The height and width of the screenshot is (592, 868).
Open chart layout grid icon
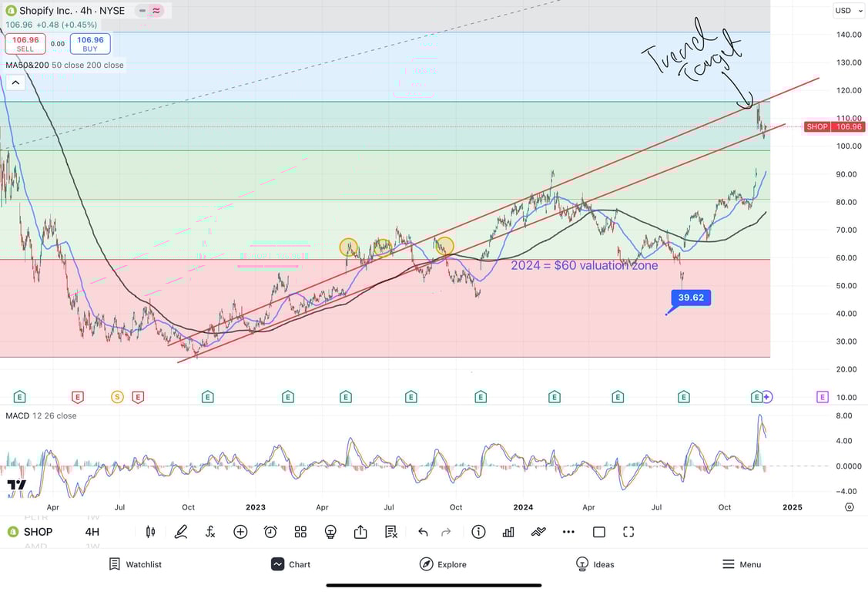click(x=300, y=532)
